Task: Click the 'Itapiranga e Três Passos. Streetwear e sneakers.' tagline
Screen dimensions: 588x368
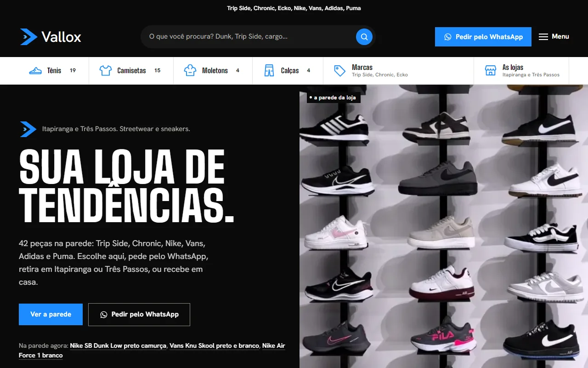Action: pos(116,129)
